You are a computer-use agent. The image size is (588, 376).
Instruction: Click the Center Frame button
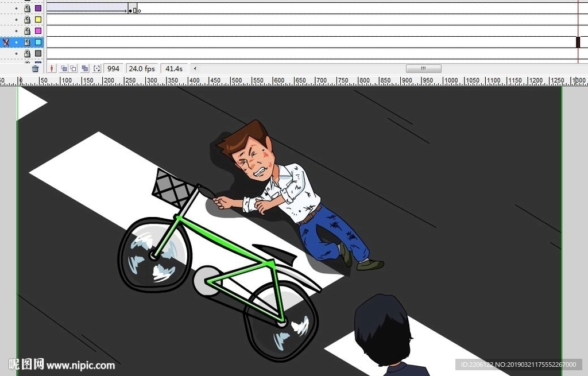click(x=52, y=68)
